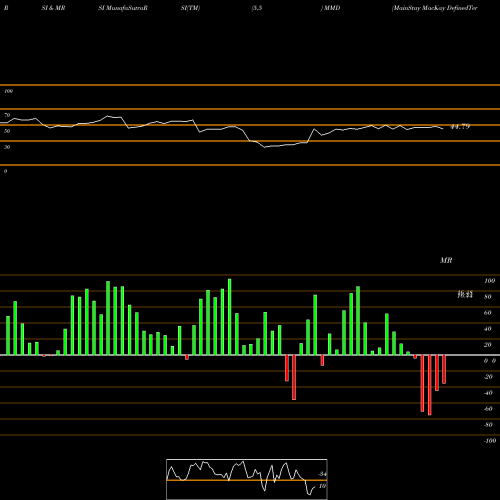Viewport: 500px width, 500px height.
Task: Select the MR axis label 80
Action: coord(487,297)
